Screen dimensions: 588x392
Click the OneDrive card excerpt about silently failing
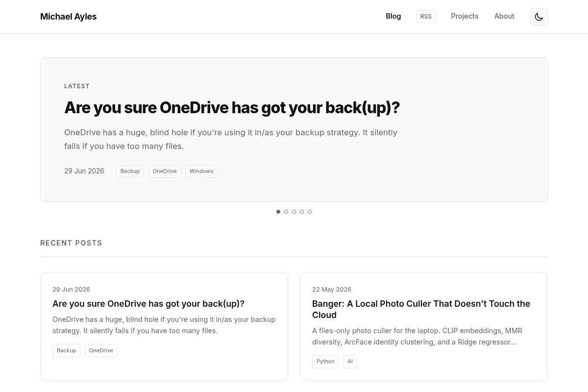point(164,325)
